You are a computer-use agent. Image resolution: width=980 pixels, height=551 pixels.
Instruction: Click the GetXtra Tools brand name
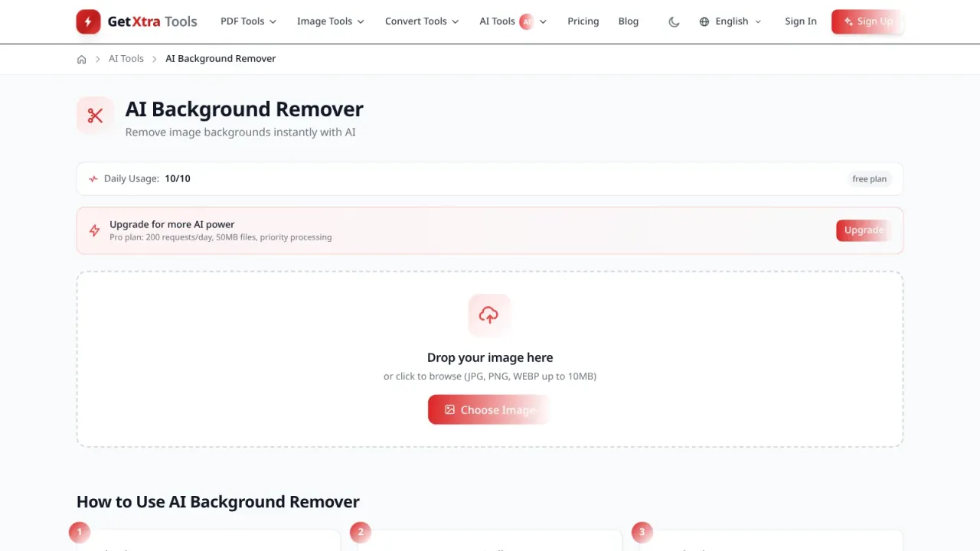click(152, 21)
